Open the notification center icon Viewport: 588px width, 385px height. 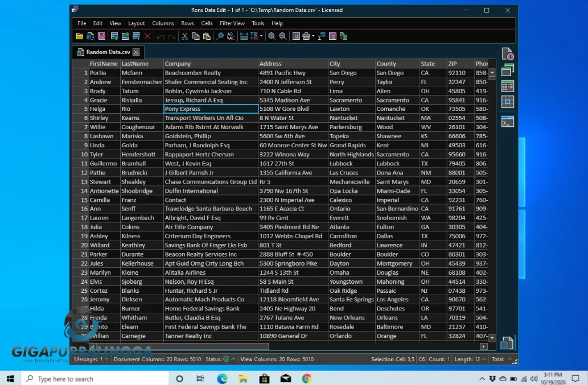point(575,379)
